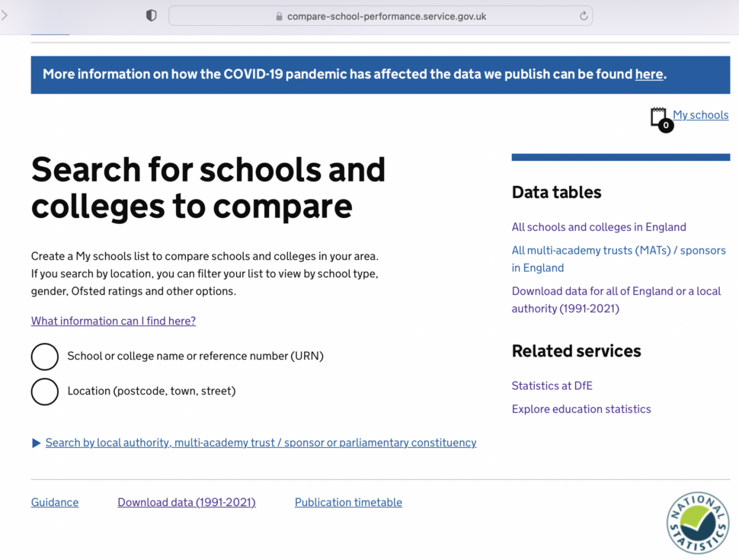
Task: Click the padlock icon in address bar
Action: pyautogui.click(x=279, y=17)
